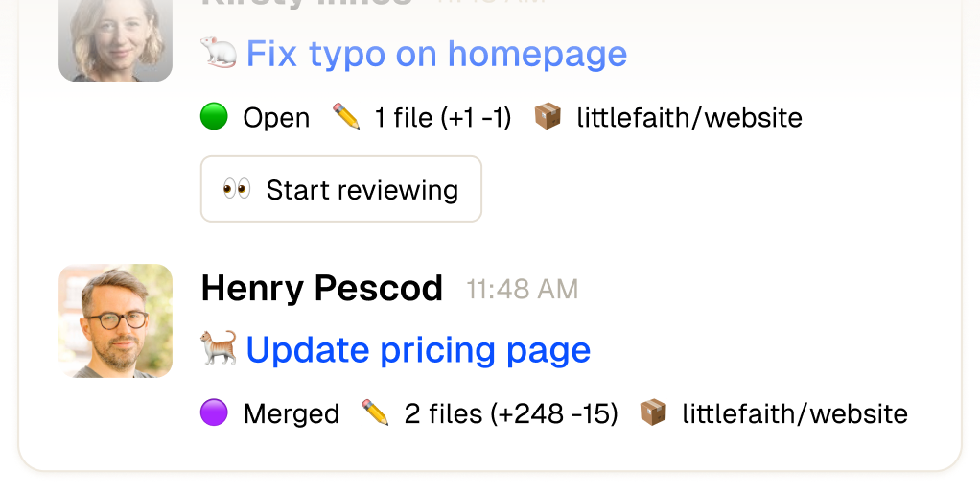
Task: Click the littlefaith/website text on the Open pull request
Action: tap(689, 118)
